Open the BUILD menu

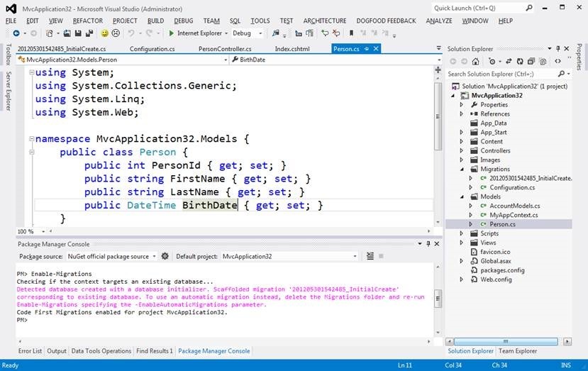pyautogui.click(x=155, y=21)
